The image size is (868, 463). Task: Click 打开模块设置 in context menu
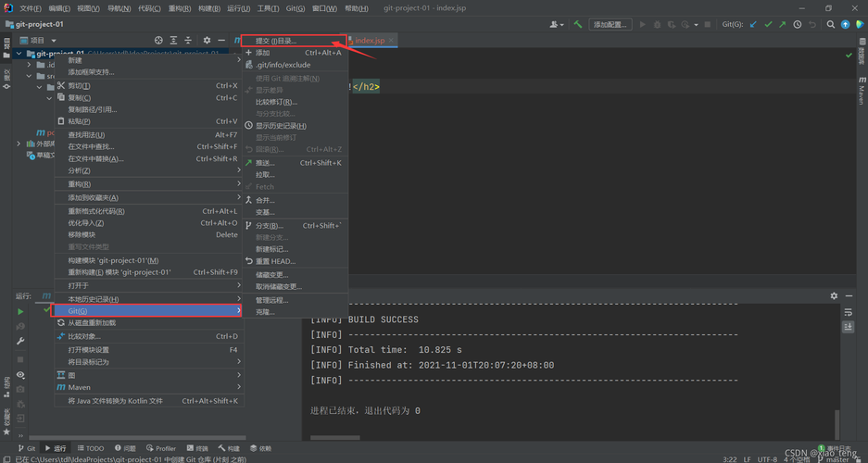tap(149, 350)
